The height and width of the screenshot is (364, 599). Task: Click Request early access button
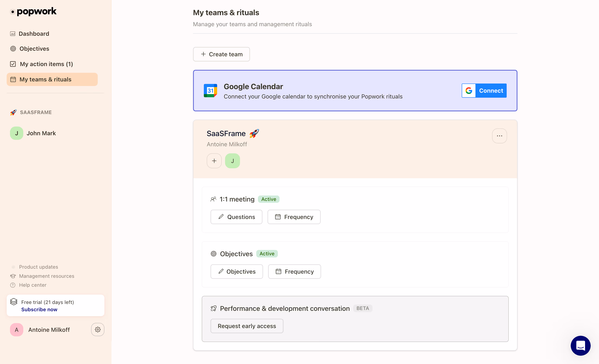coord(247,326)
